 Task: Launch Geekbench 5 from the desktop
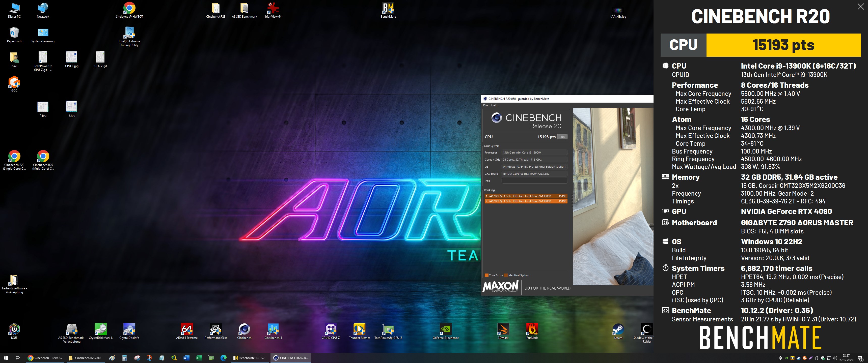tap(273, 331)
